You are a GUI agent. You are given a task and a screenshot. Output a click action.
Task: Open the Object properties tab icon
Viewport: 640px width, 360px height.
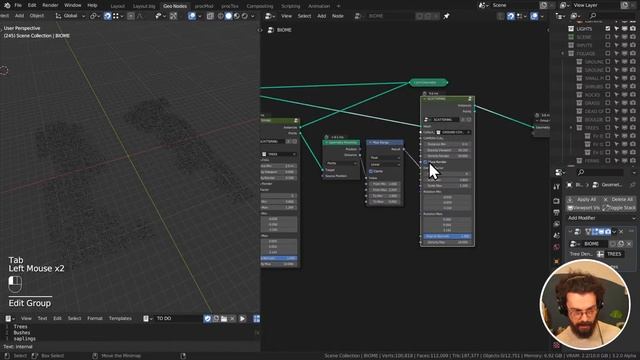coord(557,261)
